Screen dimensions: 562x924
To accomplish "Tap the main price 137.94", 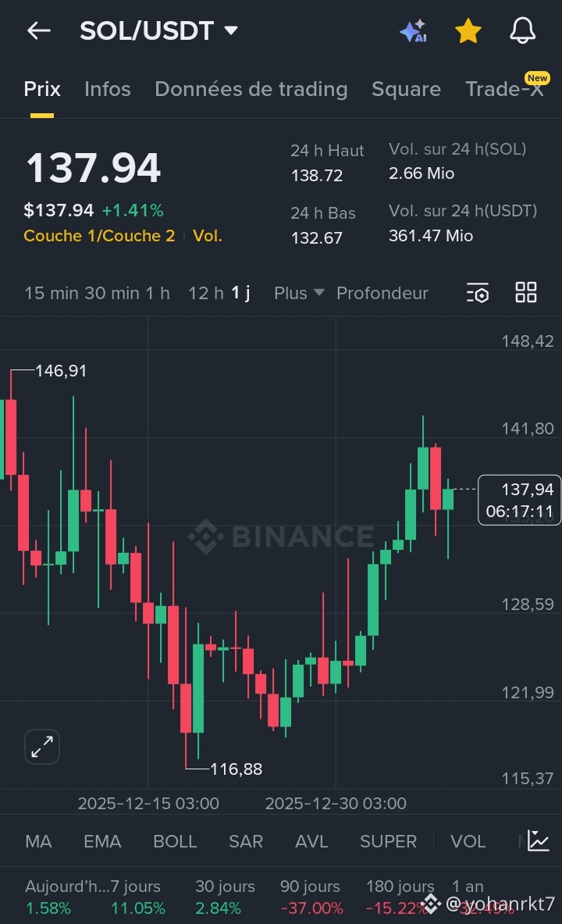I will (x=93, y=167).
